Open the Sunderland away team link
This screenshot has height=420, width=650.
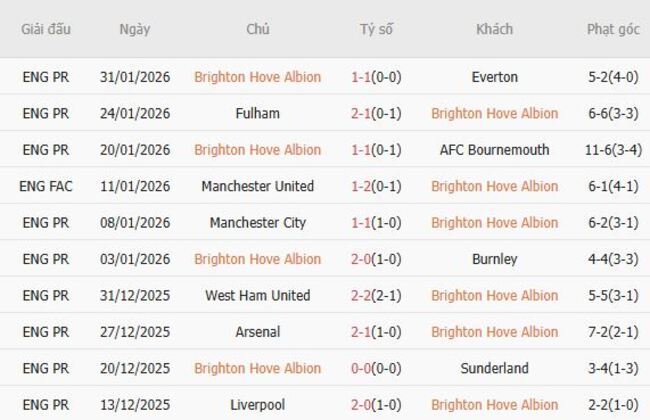pyautogui.click(x=494, y=368)
